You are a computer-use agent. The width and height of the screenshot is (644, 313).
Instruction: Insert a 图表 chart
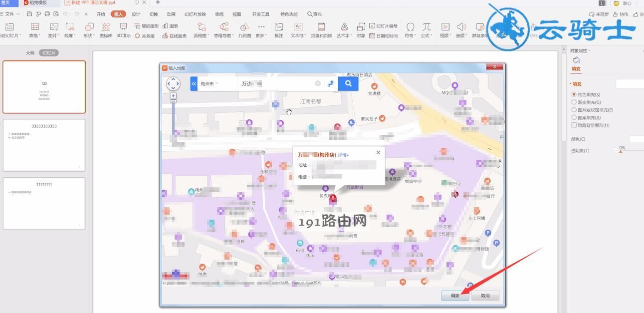[170, 26]
